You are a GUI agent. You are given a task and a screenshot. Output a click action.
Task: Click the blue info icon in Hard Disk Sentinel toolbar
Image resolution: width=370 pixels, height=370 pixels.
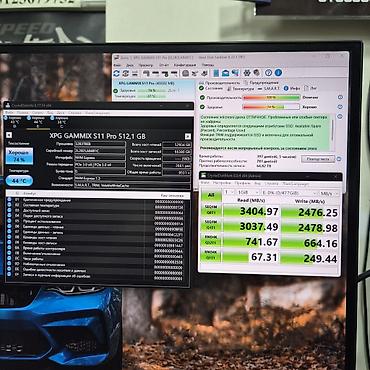pyautogui.click(x=278, y=73)
